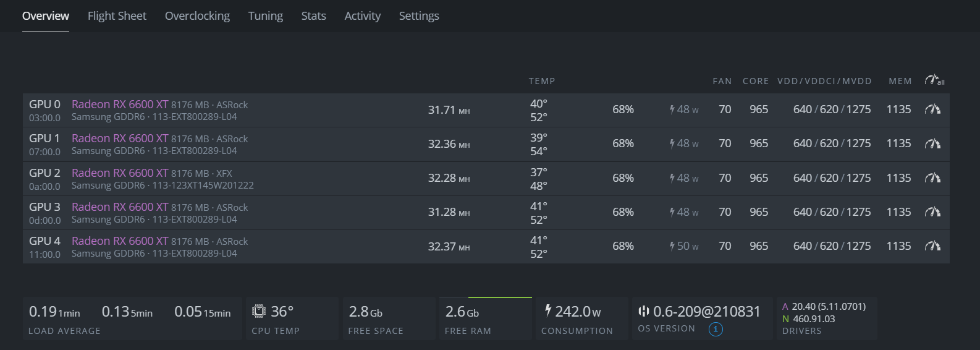Open GPU 0 overclock tuning icon

pos(932,109)
